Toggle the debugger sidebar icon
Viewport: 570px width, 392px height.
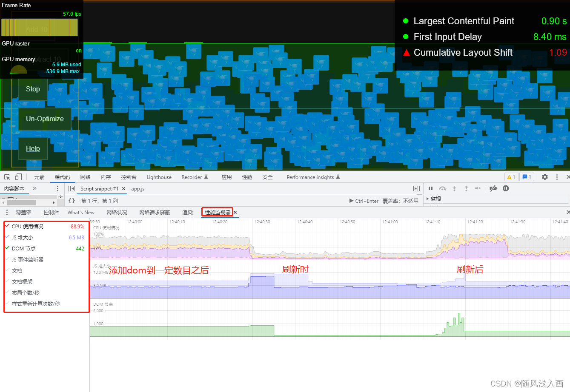pos(416,188)
